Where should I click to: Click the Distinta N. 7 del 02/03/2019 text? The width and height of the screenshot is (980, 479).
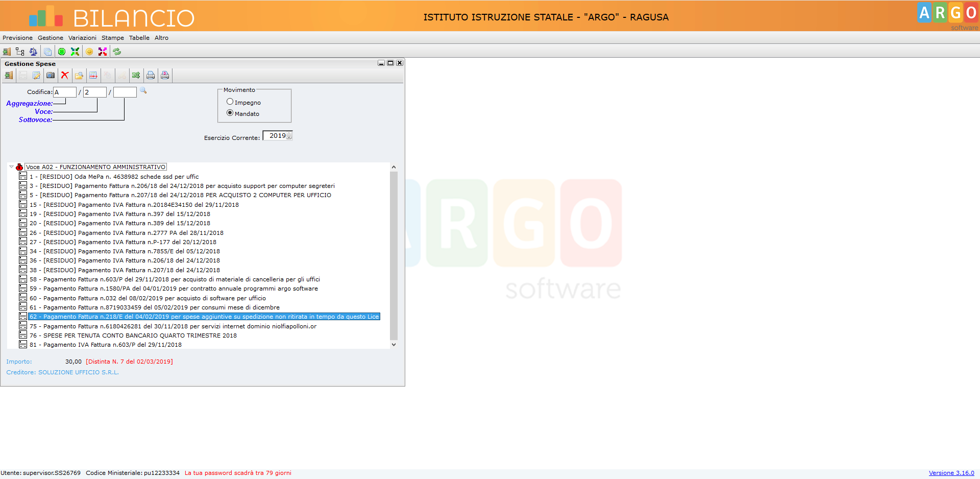(129, 362)
